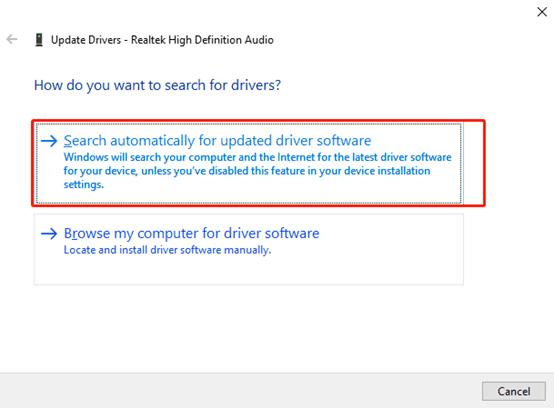Click the arrow icon beside Browse my computer
This screenshot has height=408, width=554.
coord(49,233)
